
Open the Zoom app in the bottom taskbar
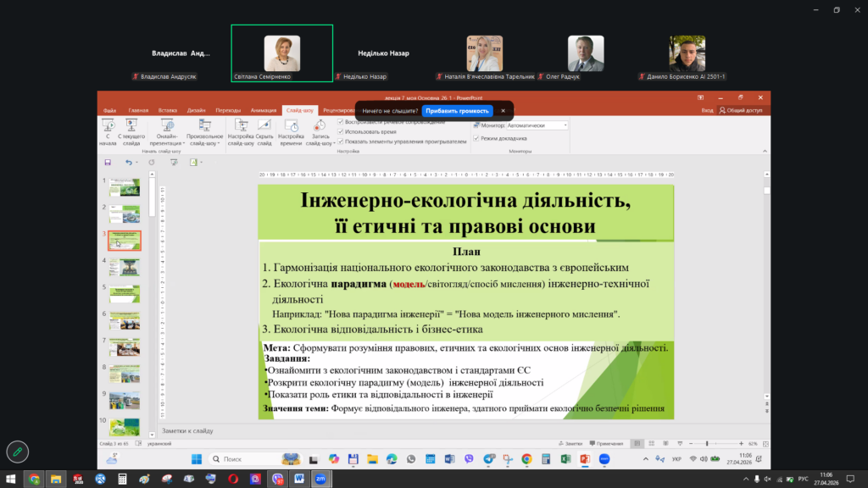[x=322, y=479]
